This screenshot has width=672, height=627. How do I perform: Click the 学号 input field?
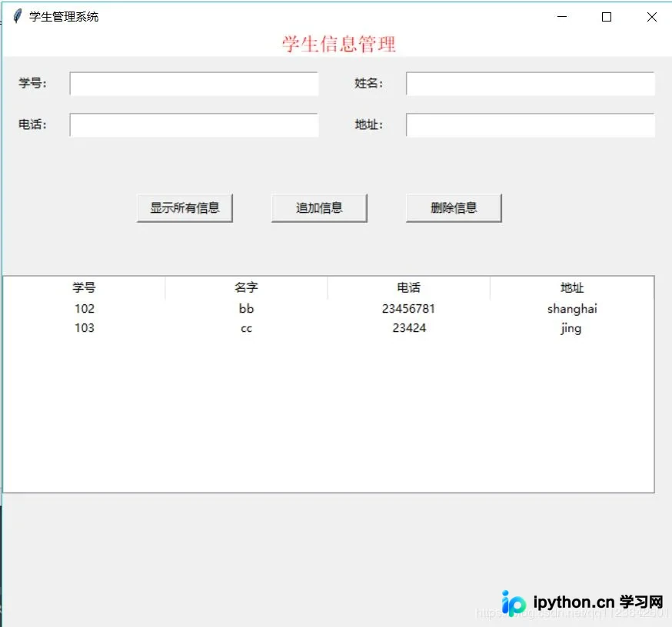[194, 84]
